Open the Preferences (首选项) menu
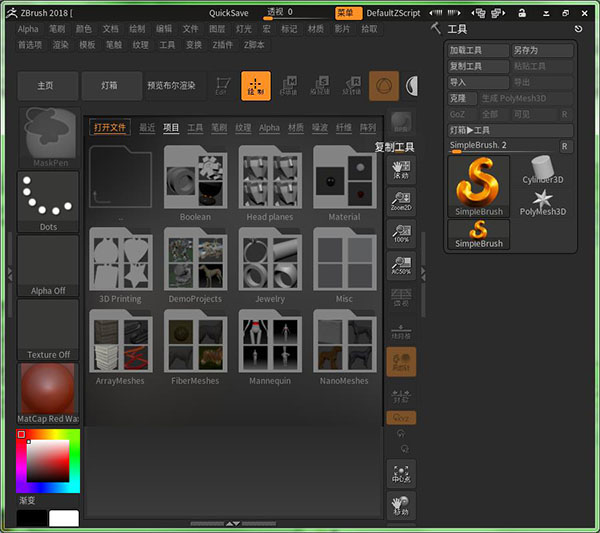The image size is (600, 533). [x=30, y=45]
